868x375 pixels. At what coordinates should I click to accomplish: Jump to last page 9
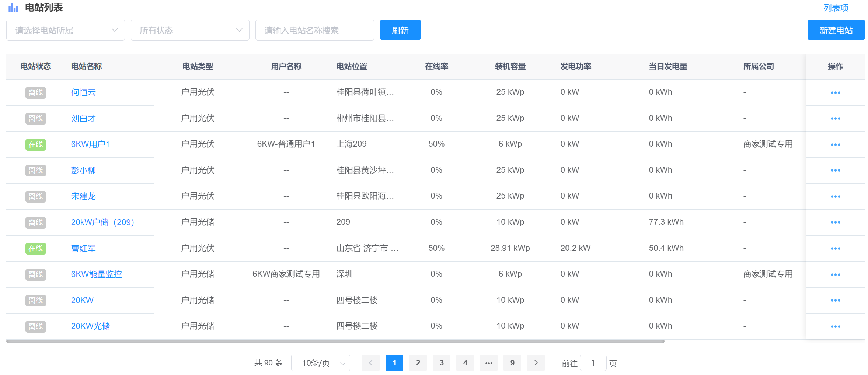[x=512, y=363]
